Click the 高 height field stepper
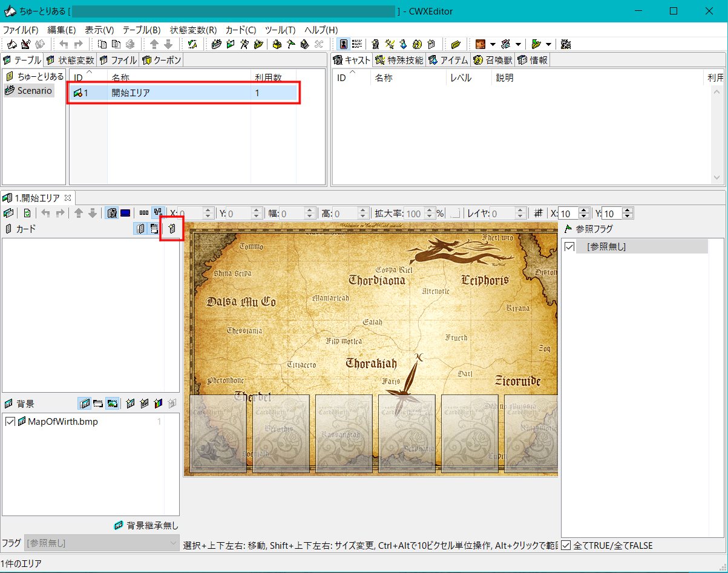This screenshot has width=728, height=573. [x=363, y=213]
